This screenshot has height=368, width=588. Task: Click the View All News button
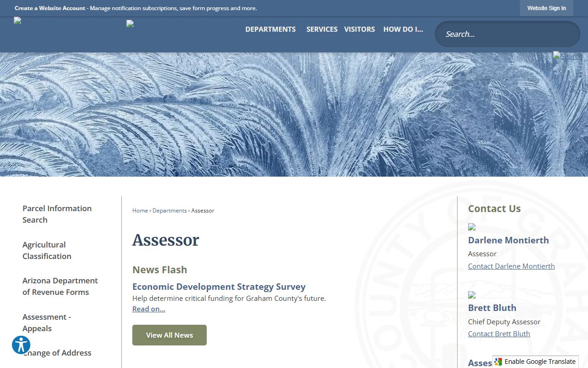tap(170, 335)
